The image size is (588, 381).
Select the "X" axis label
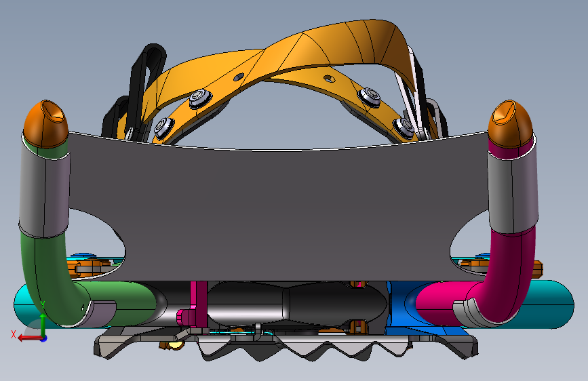pyautogui.click(x=14, y=334)
